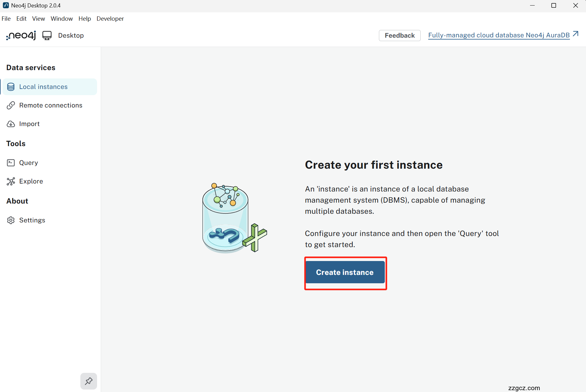Screen dimensions: 586x392
Task: Click the Import cloud download icon
Action: [x=11, y=124]
